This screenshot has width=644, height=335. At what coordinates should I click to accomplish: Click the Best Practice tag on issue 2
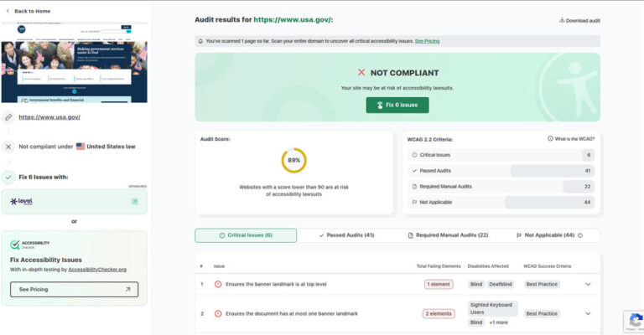point(542,314)
